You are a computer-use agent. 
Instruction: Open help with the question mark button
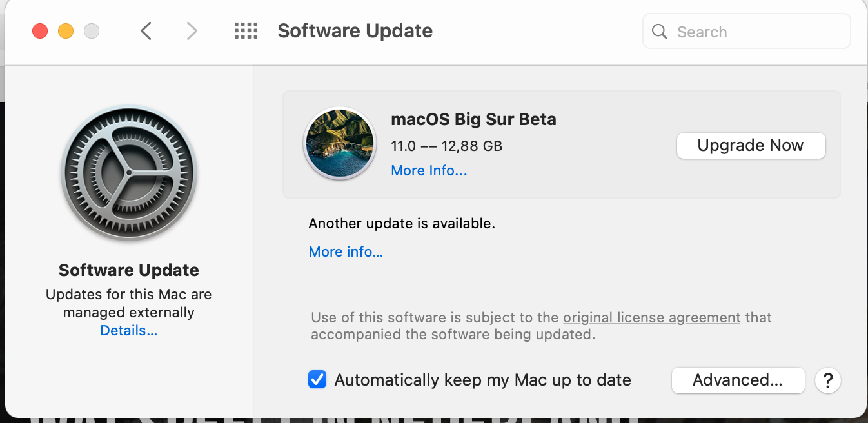pyautogui.click(x=828, y=380)
